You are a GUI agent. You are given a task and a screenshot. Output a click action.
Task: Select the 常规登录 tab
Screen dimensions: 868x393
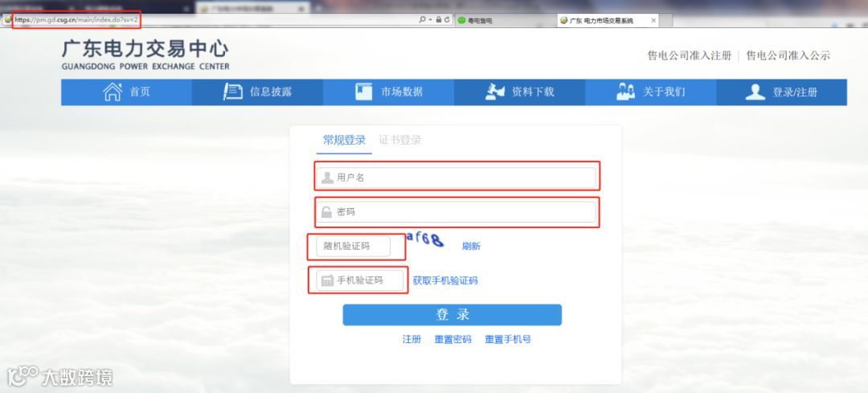(344, 140)
